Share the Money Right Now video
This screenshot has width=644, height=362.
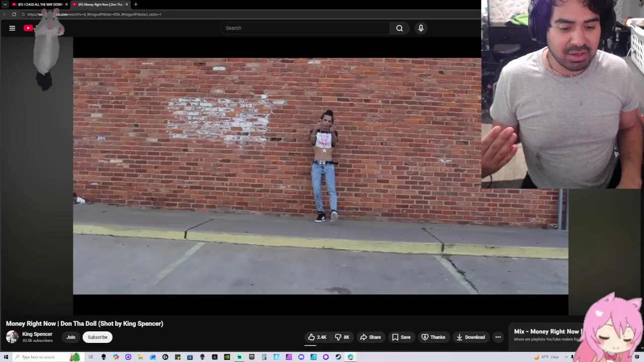point(370,337)
